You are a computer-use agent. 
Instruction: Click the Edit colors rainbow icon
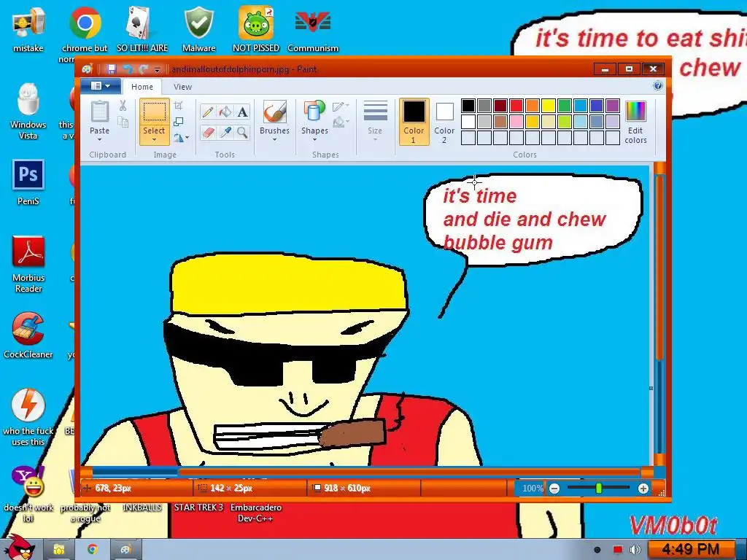coord(635,112)
